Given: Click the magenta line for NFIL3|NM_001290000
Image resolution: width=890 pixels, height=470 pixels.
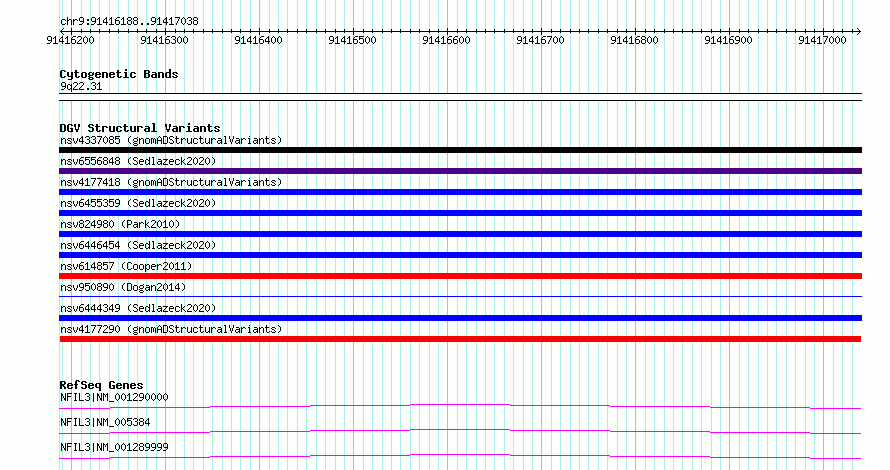Looking at the screenshot, I should pyautogui.click(x=460, y=406).
